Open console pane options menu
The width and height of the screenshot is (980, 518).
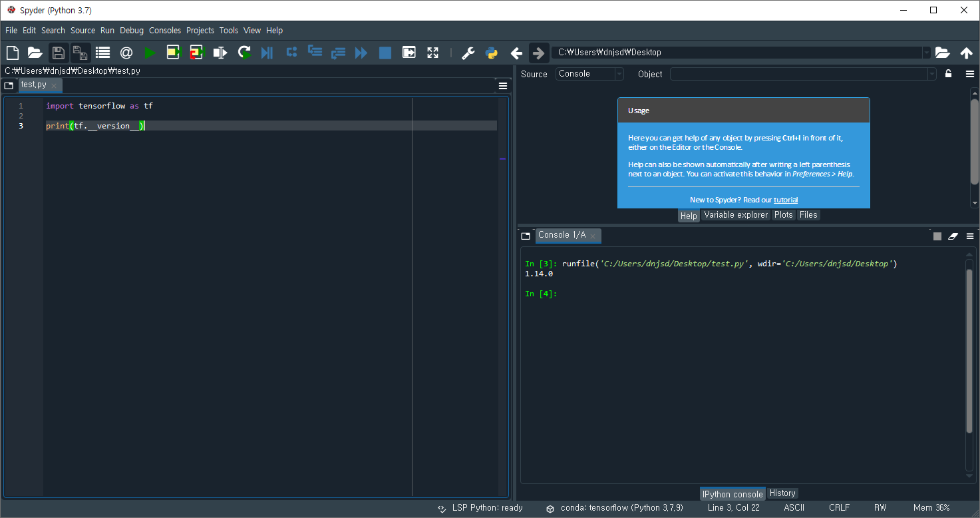pos(970,236)
